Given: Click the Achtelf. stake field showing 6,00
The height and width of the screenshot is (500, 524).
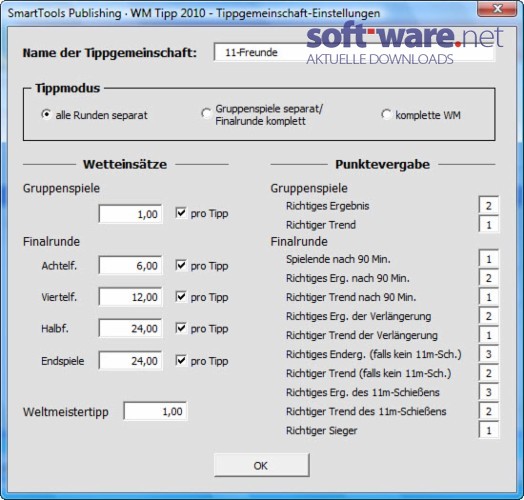Looking at the screenshot, I should (130, 265).
